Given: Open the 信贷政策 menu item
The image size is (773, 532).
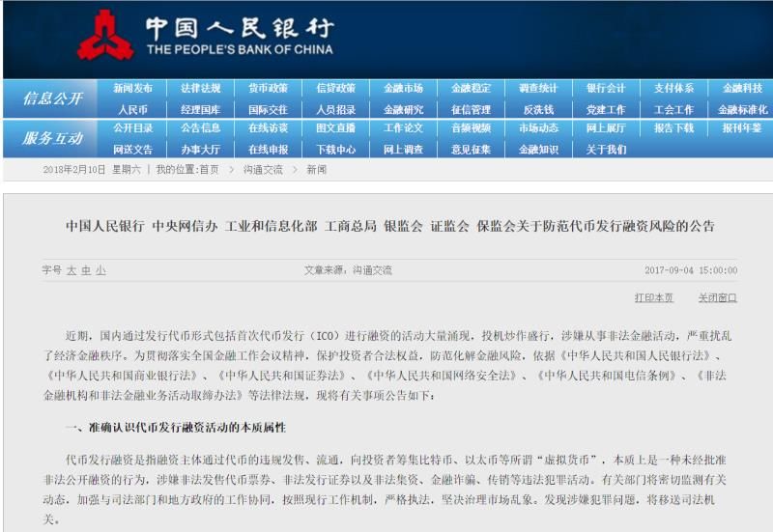Looking at the screenshot, I should tap(335, 88).
